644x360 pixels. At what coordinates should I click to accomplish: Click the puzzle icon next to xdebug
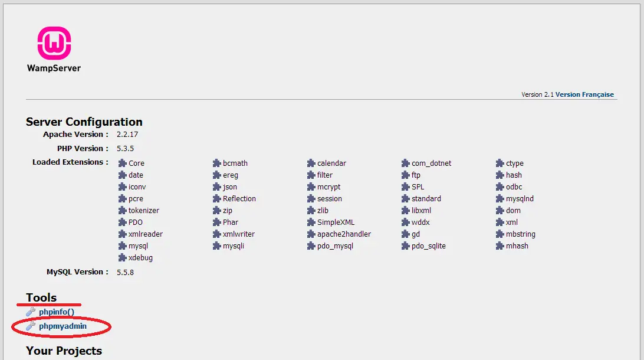(123, 258)
